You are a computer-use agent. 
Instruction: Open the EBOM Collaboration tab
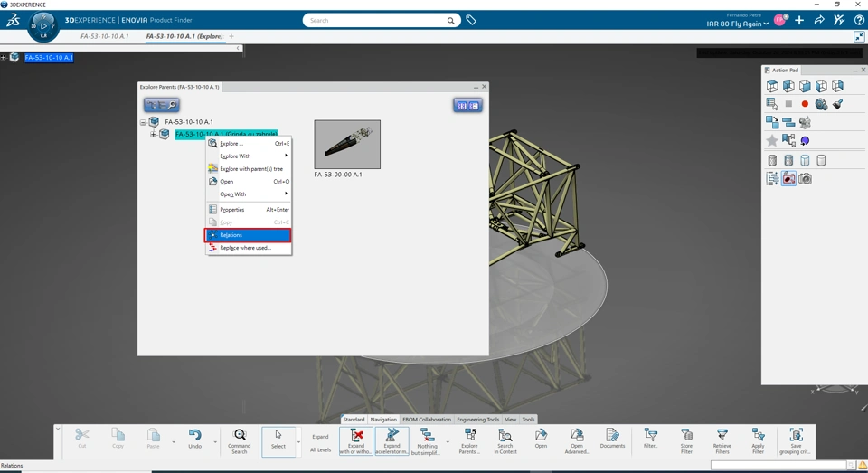coord(426,420)
